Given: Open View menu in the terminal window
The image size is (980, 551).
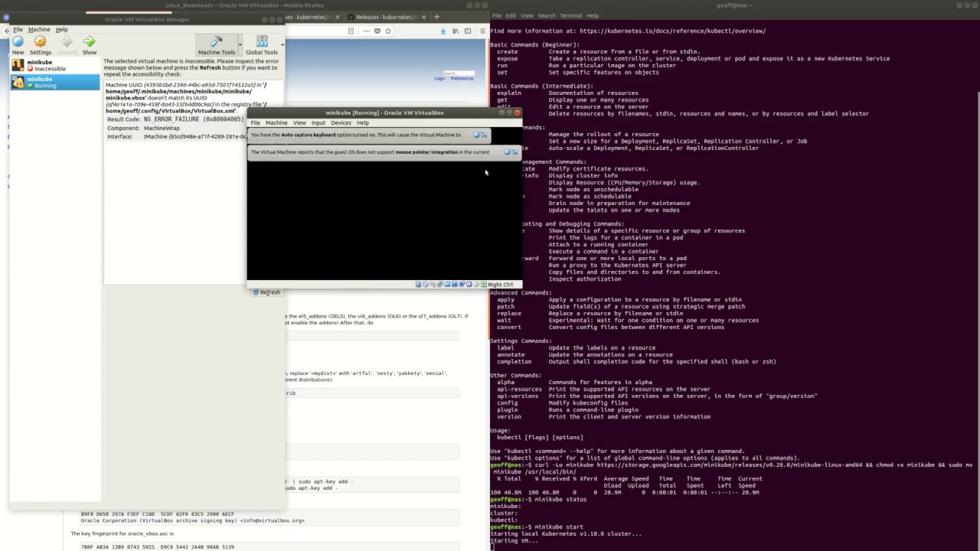Looking at the screenshot, I should [x=526, y=15].
